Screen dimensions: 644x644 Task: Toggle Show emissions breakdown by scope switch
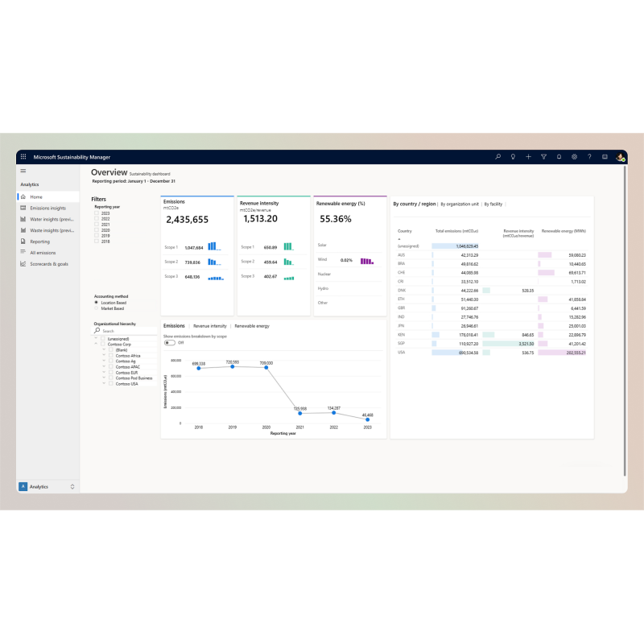(170, 343)
